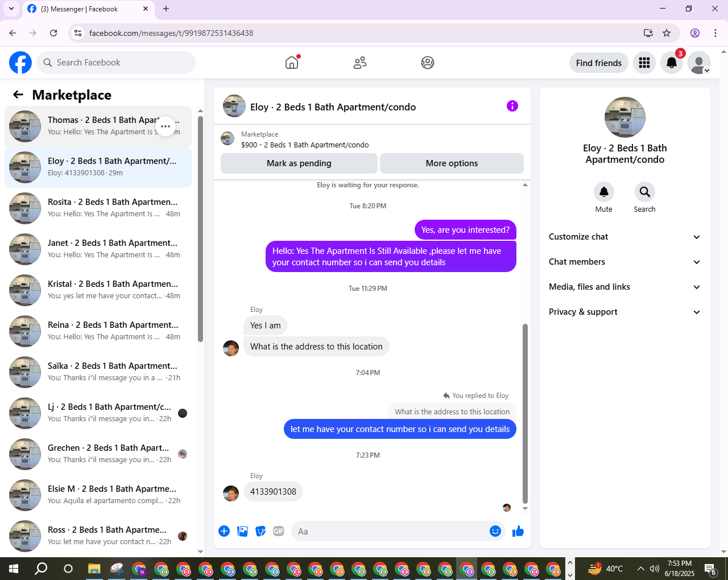Open Janet conversation in the list
728x580 pixels.
(x=98, y=249)
